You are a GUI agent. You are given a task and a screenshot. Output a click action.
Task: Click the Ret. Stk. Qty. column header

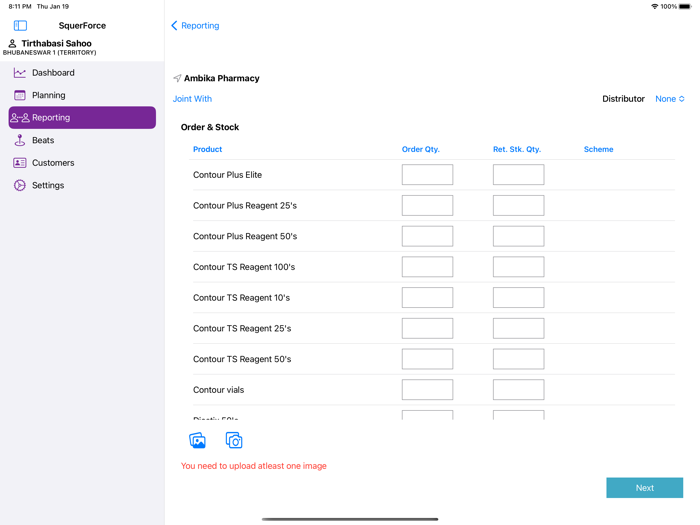(x=517, y=149)
